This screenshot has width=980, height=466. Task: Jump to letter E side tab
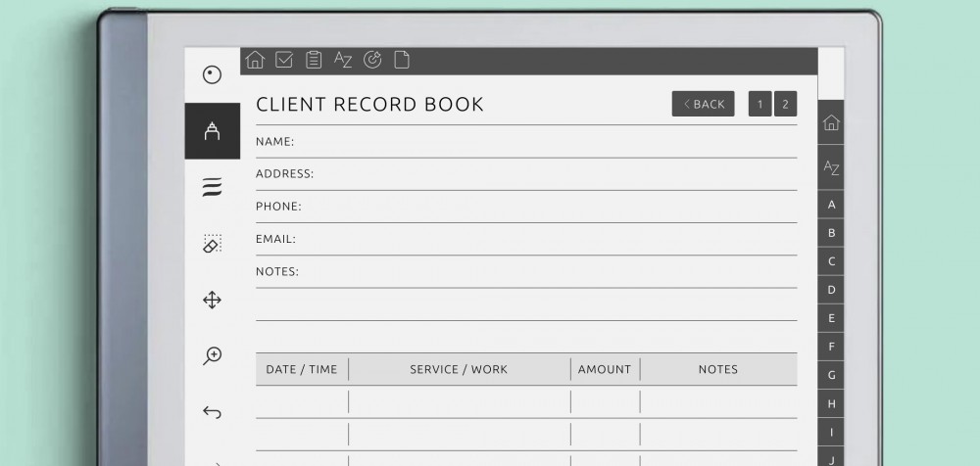831,318
